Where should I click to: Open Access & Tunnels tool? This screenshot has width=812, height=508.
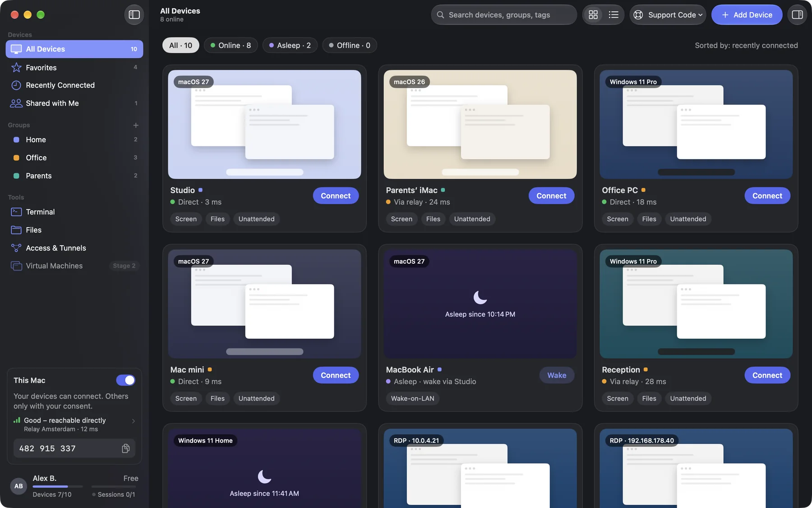[74, 248]
